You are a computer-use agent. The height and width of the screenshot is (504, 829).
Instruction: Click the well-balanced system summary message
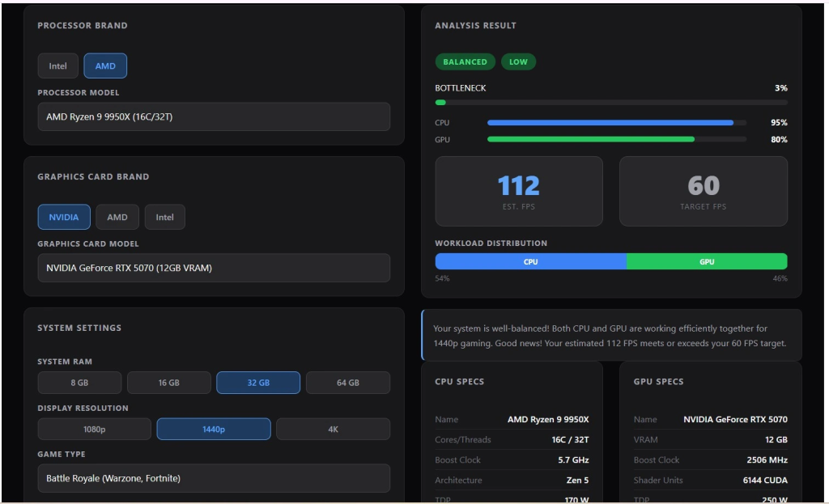(611, 336)
